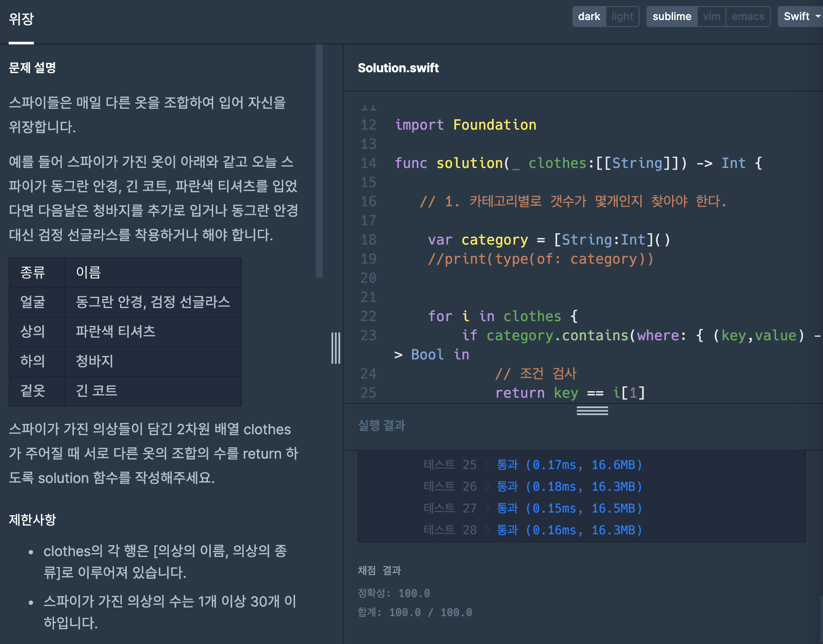Click the 상의 table cell

tap(37, 332)
